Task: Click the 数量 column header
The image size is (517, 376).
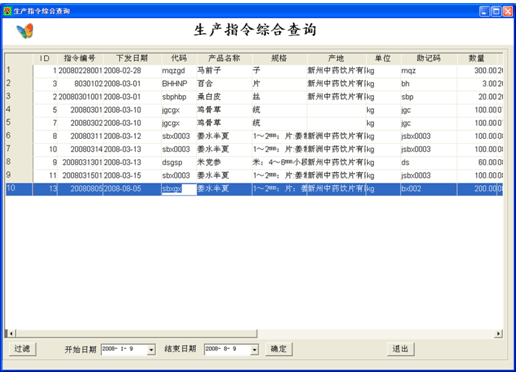Action: [477, 58]
